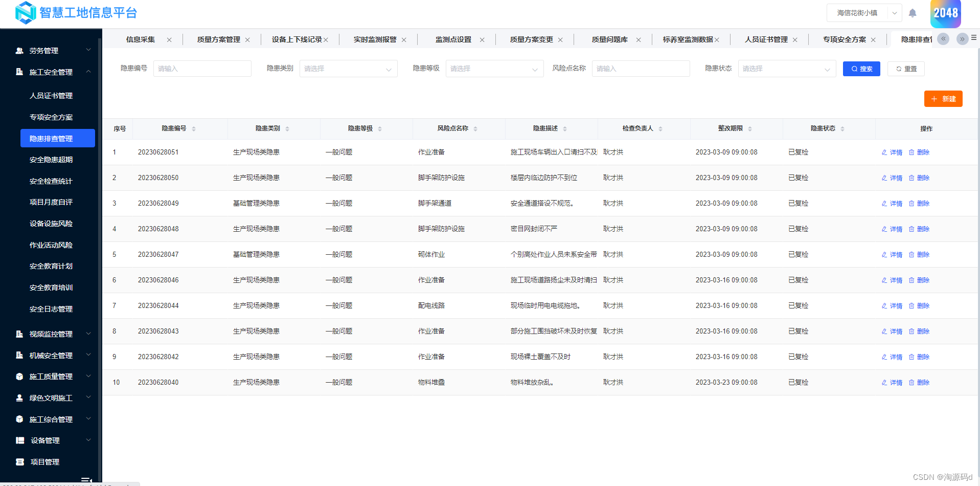Open the 隐患等级 select dropdown
The width and height of the screenshot is (980, 486).
(495, 69)
